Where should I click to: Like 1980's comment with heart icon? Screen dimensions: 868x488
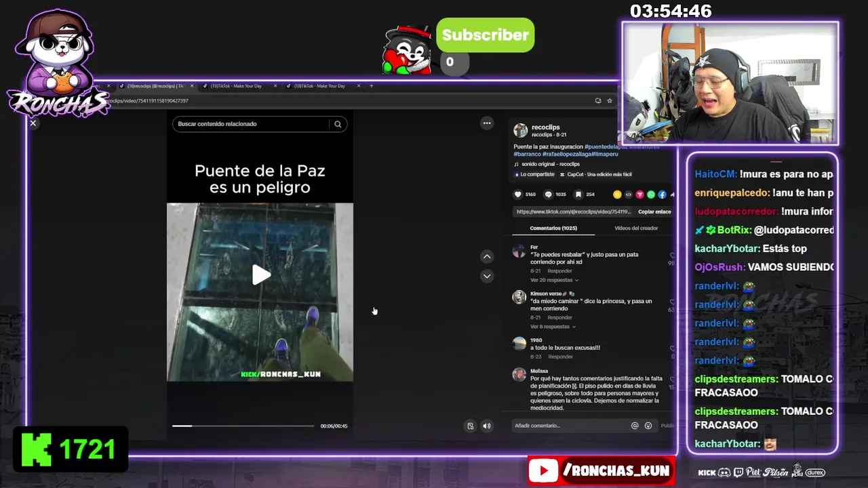673,349
